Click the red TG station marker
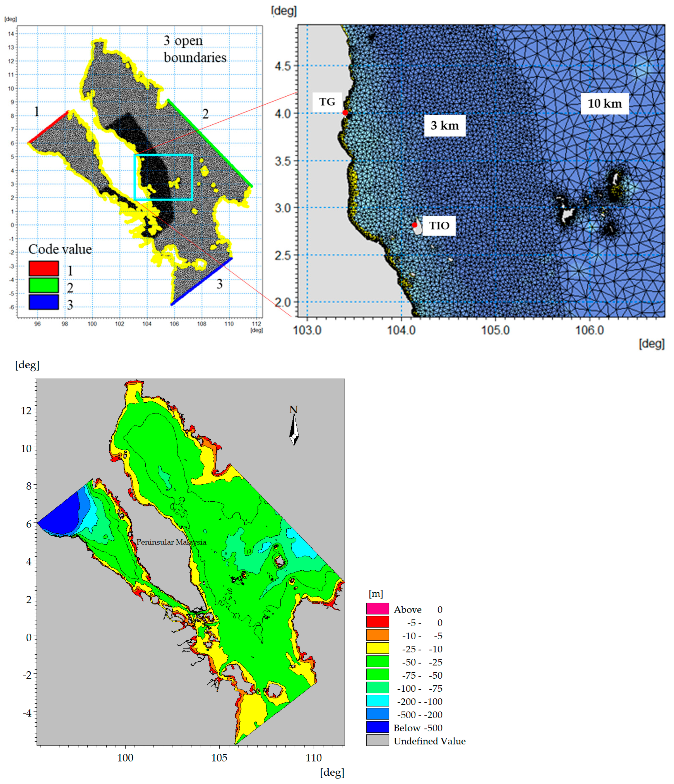The width and height of the screenshot is (674, 784). (x=345, y=113)
